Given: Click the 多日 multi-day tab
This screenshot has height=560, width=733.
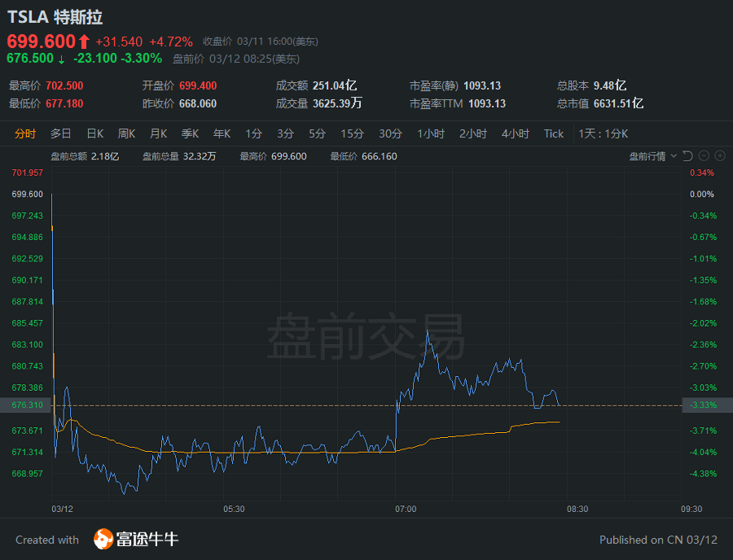Looking at the screenshot, I should click(x=60, y=133).
